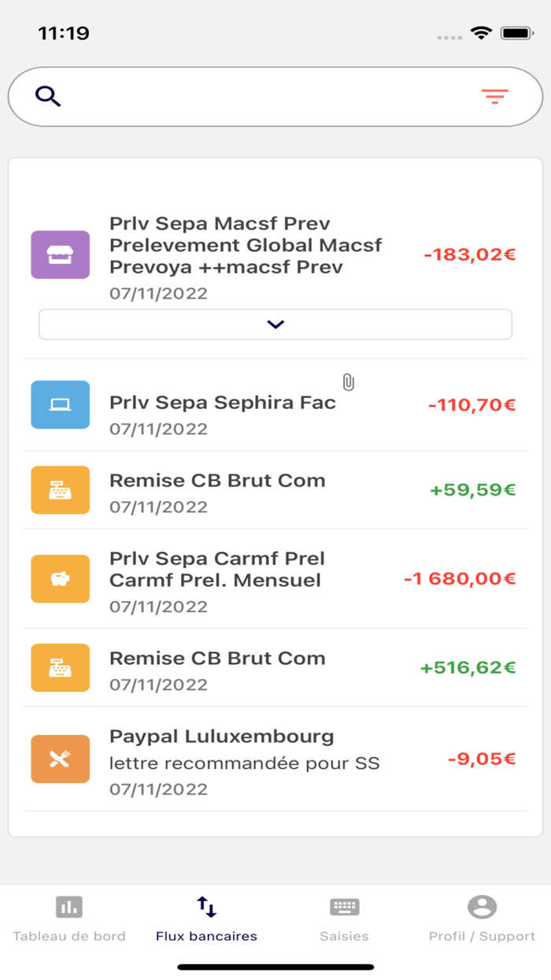Open Prlv Sepa Sephira Fac transaction
Image resolution: width=551 pixels, height=980 pixels.
point(223,403)
